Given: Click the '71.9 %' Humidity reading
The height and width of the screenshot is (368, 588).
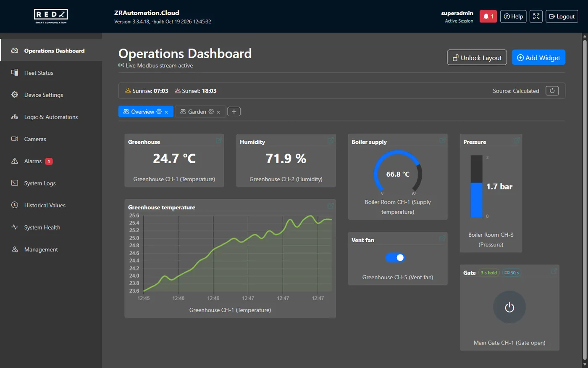Looking at the screenshot, I should (x=286, y=159).
